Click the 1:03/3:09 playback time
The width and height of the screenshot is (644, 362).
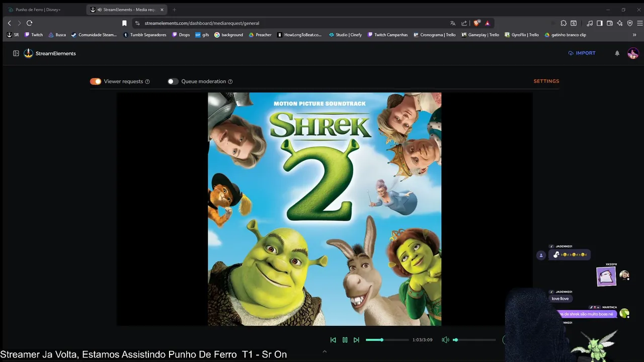tap(422, 340)
